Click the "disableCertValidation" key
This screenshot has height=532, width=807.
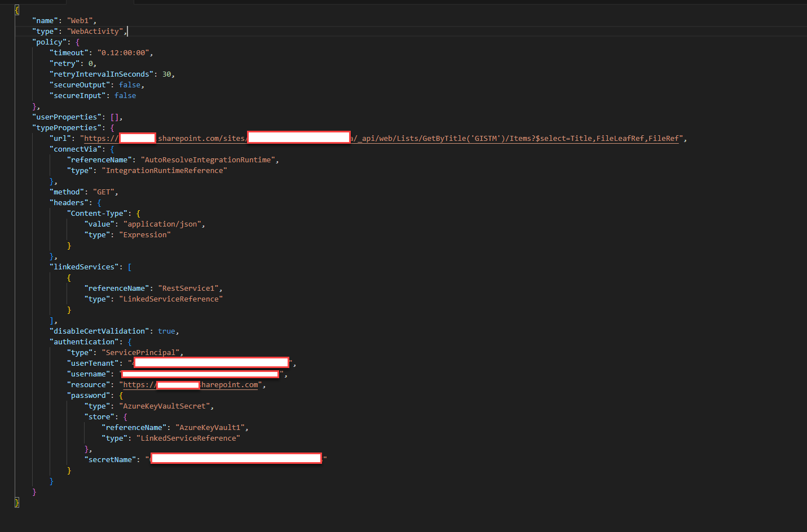[x=99, y=331]
